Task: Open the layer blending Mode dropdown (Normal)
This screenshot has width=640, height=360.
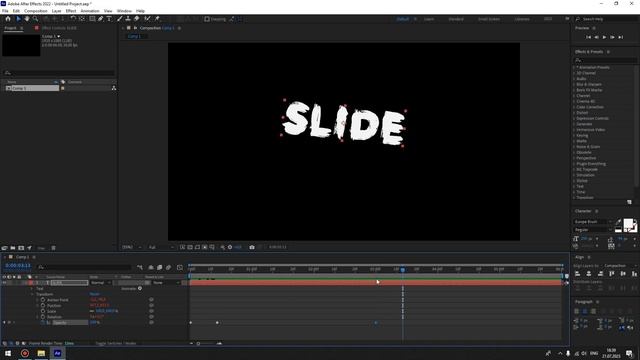Action: 100,282
